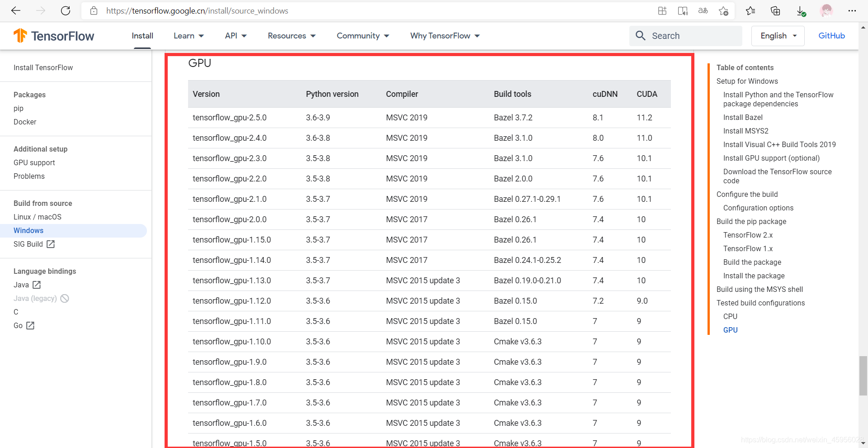Click into the Search field

coord(686,36)
